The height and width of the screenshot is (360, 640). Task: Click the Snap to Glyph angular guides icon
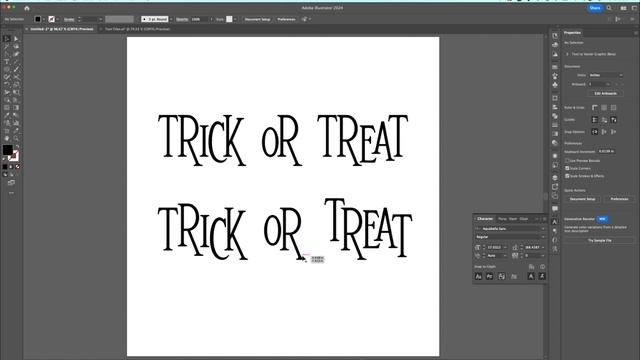[x=531, y=276]
